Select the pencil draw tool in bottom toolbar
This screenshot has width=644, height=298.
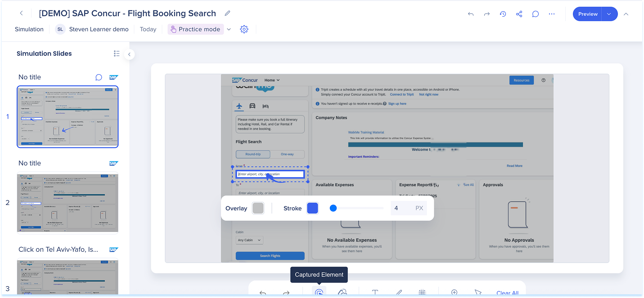click(x=399, y=293)
